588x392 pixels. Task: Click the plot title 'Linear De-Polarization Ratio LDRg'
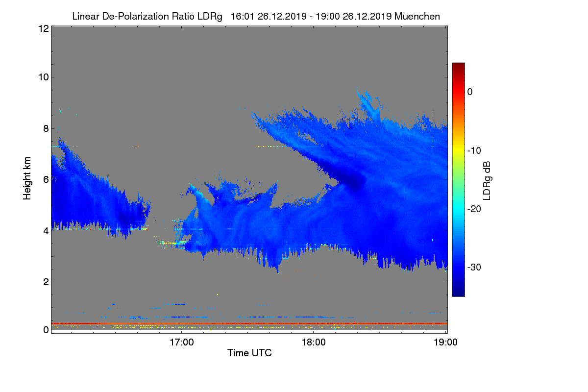[147, 16]
